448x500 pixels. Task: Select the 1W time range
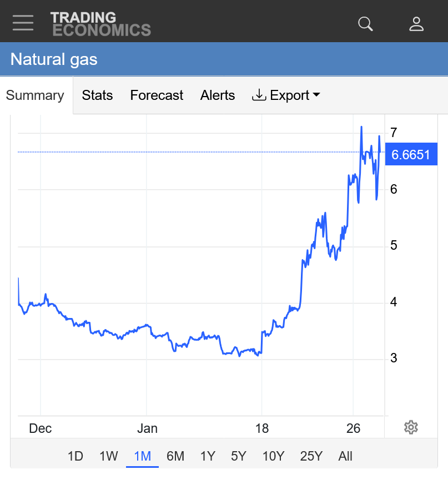[x=109, y=456]
